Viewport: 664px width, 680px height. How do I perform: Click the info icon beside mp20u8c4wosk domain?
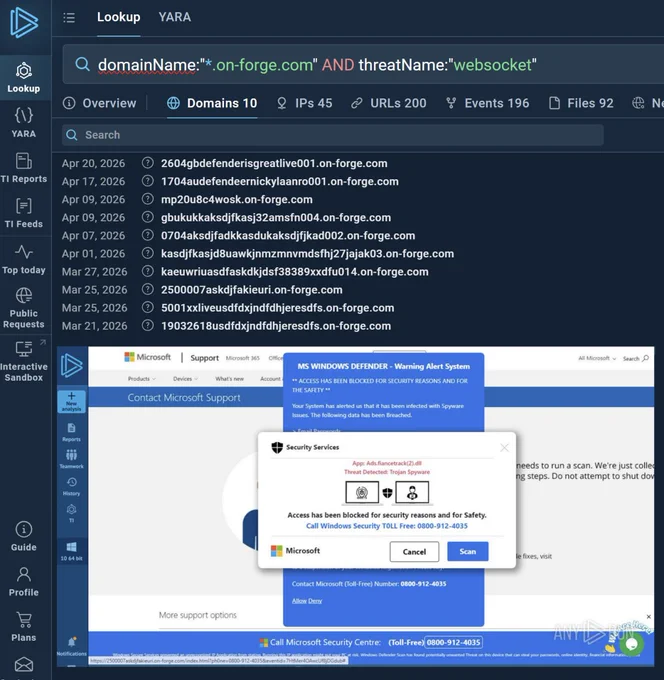point(148,199)
